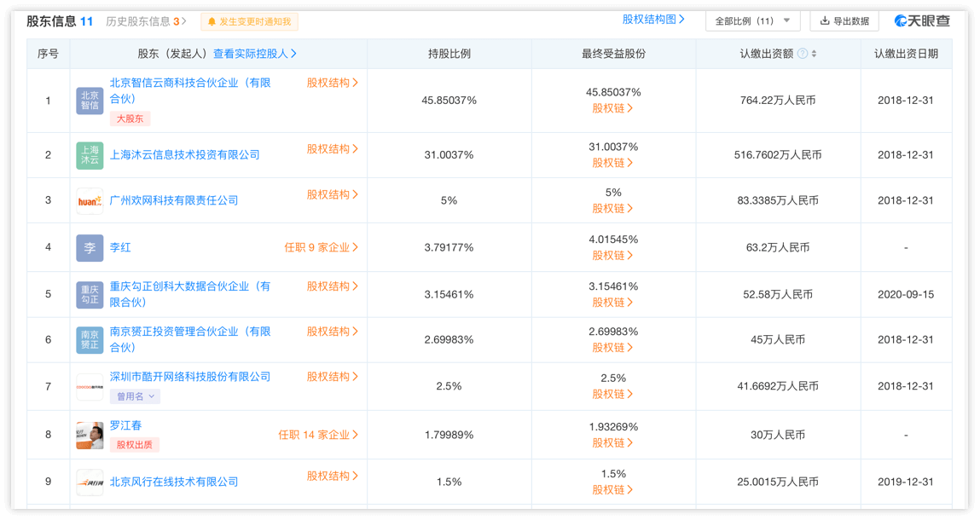This screenshot has width=980, height=520.
Task: Click the bell notification 发生变更时通知我
Action: 249,22
